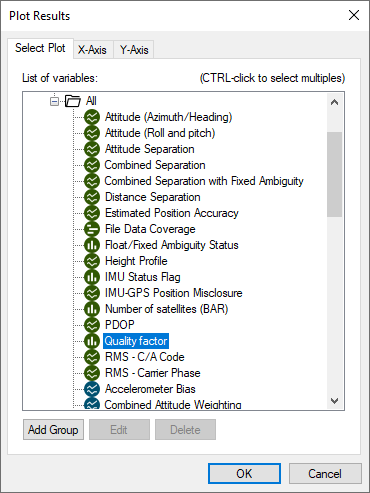Select Height Profile in the list

coord(136,261)
